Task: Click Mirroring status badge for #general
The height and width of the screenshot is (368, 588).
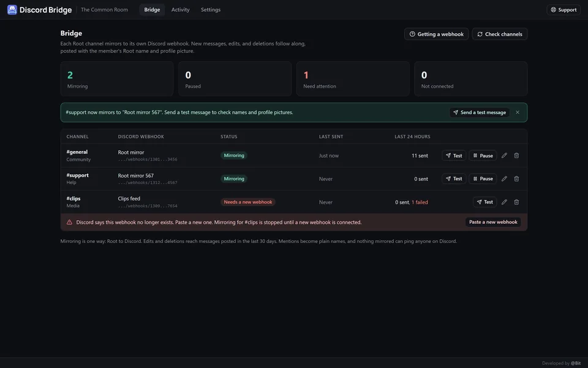Action: [234, 155]
